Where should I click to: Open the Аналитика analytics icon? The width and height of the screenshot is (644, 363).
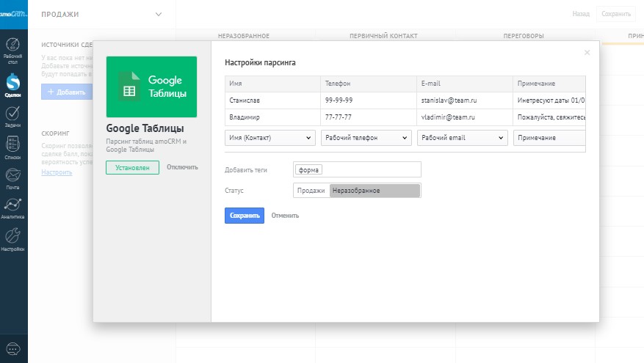click(12, 208)
